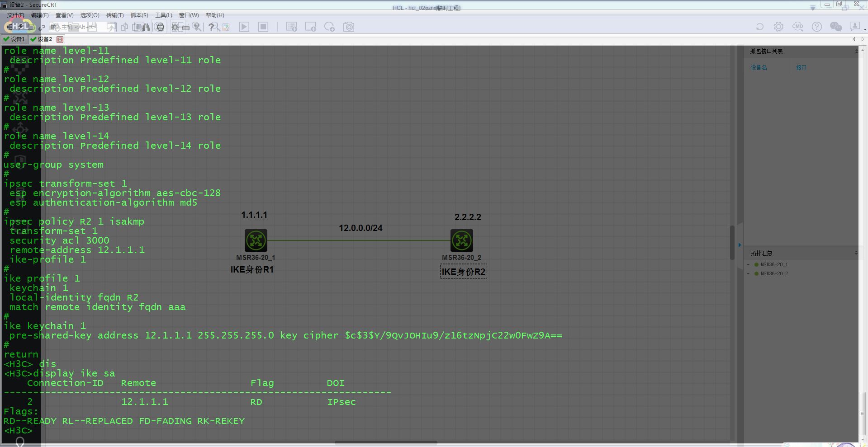Image resolution: width=868 pixels, height=447 pixels.
Task: Open the 传输(T) menu
Action: tap(115, 15)
